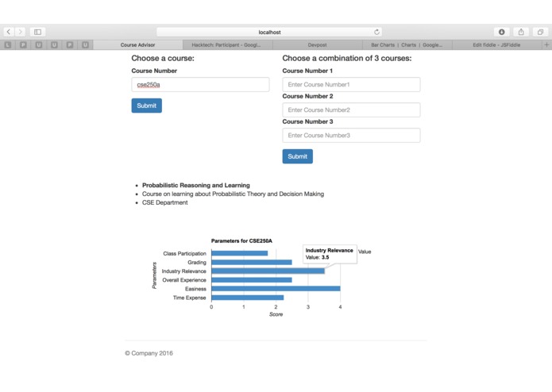
Task: Click the 'Choose a course:' heading
Action: click(163, 59)
